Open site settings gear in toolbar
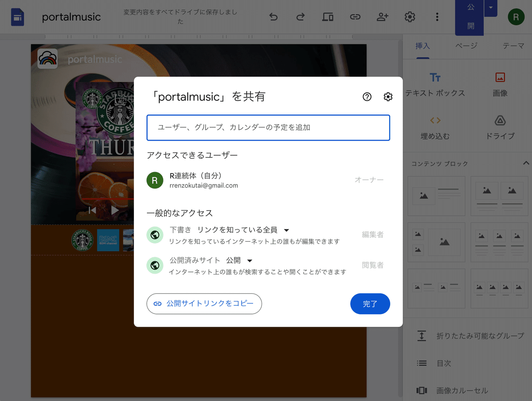 [410, 17]
